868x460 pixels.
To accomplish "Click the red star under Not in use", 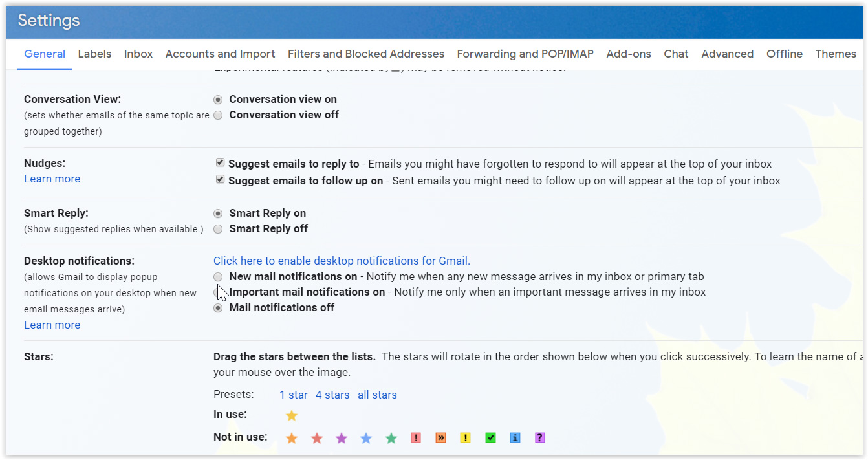I will (316, 438).
